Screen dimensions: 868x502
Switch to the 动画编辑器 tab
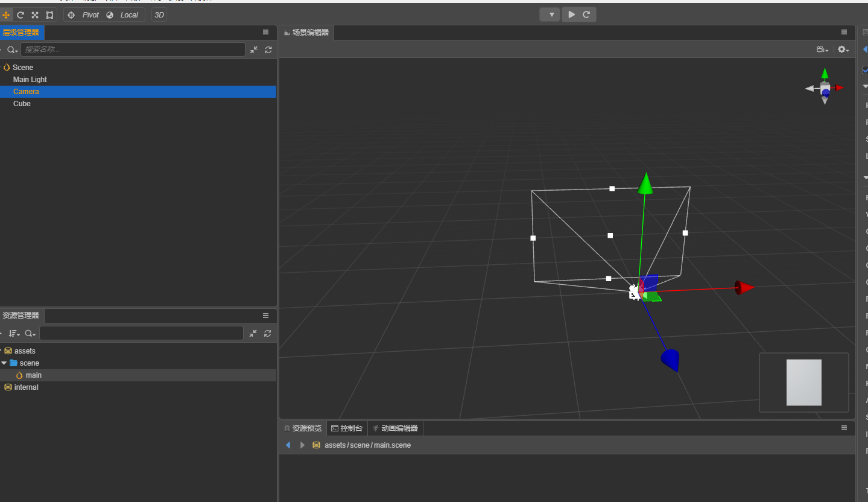tap(396, 428)
